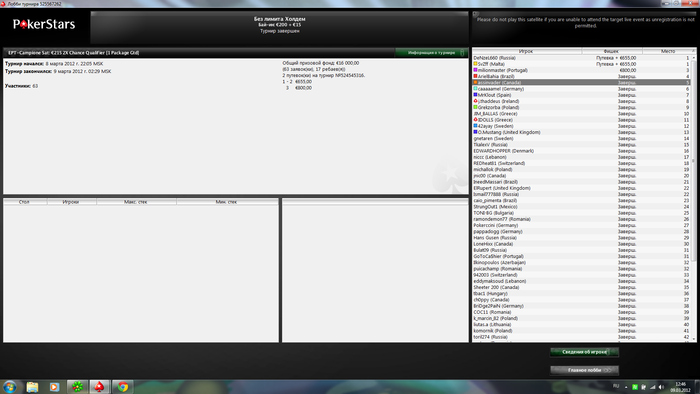Select player DeNzeL660 (Russia)
700x394 pixels.
point(582,58)
